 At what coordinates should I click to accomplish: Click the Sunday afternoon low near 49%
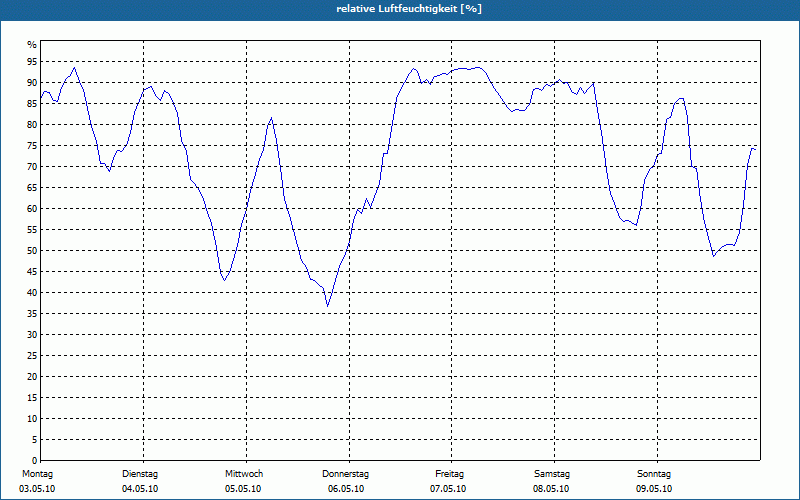point(714,256)
